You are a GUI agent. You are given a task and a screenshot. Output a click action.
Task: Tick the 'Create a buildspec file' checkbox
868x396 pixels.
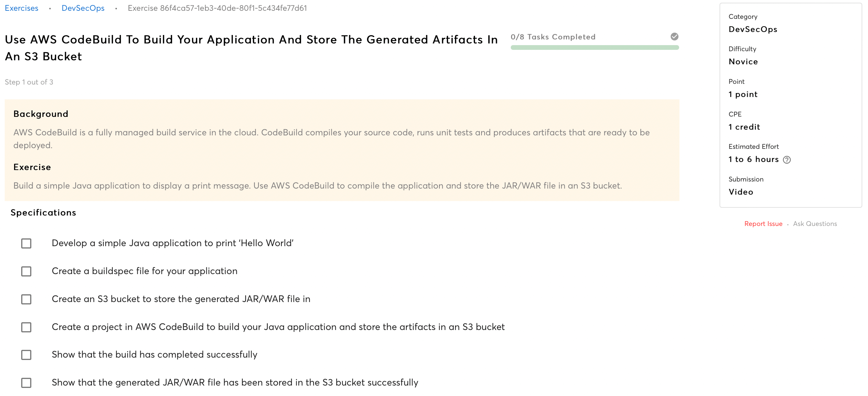(26, 271)
